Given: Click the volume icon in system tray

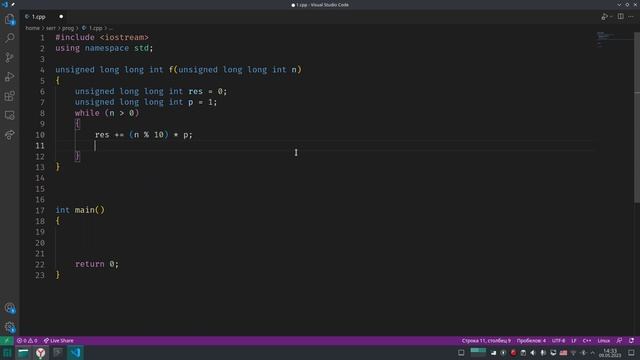Looking at the screenshot, I should point(533,353).
